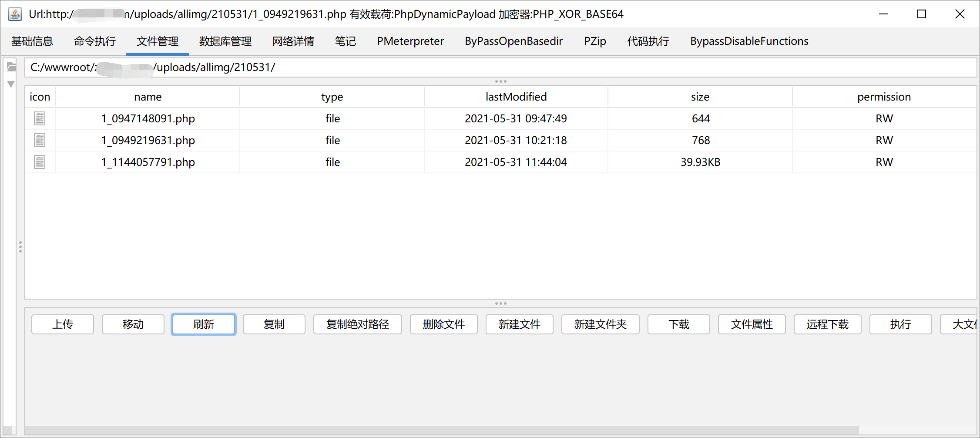Click the 远程下载 button
The image size is (980, 438).
(828, 324)
